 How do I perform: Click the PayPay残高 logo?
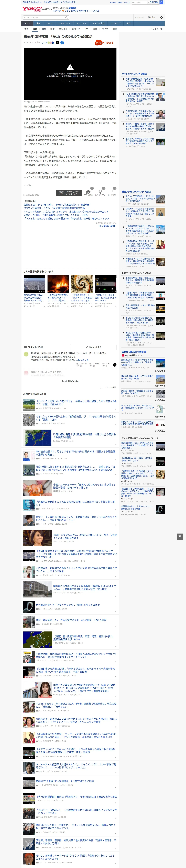point(129,355)
